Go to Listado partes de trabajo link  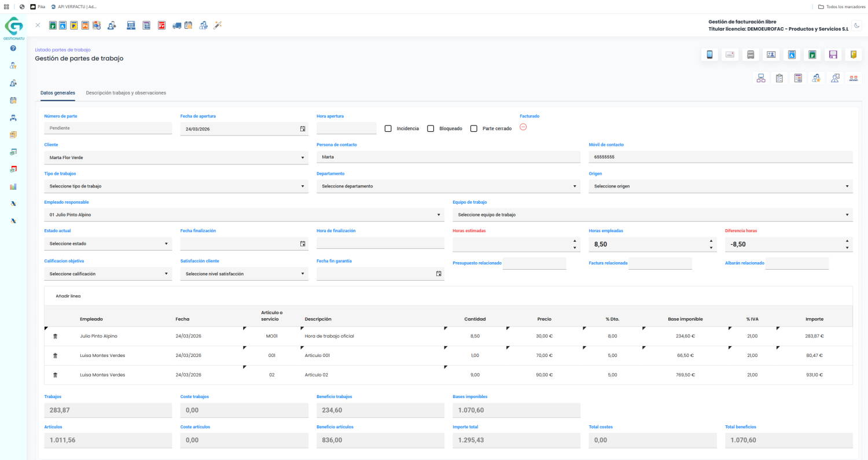click(62, 50)
